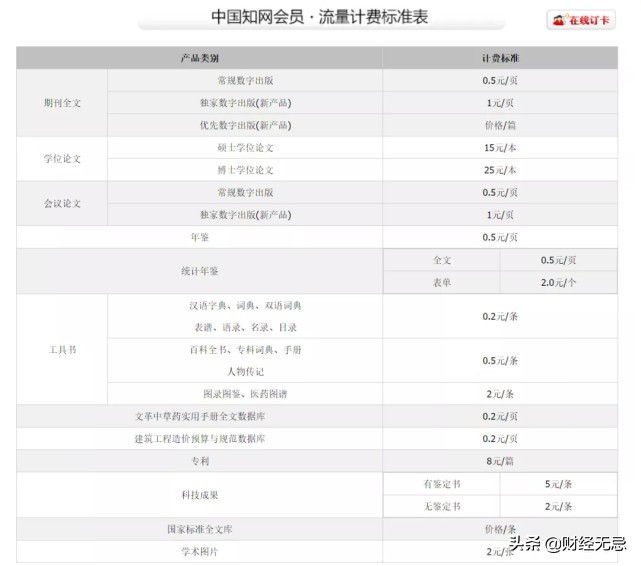Screen dimensions: 641x566
Task: Click the 2元/条 price for 无鉴定书
Action: pos(558,506)
